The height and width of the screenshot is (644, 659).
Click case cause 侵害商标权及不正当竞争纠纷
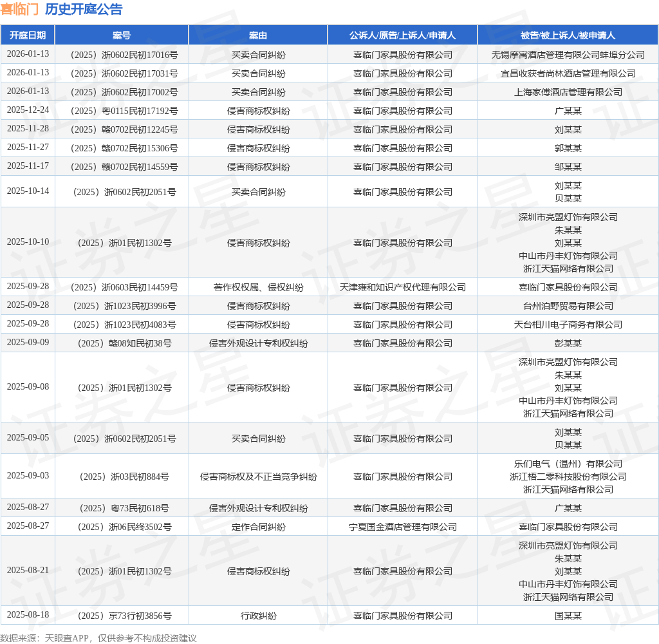pyautogui.click(x=258, y=477)
